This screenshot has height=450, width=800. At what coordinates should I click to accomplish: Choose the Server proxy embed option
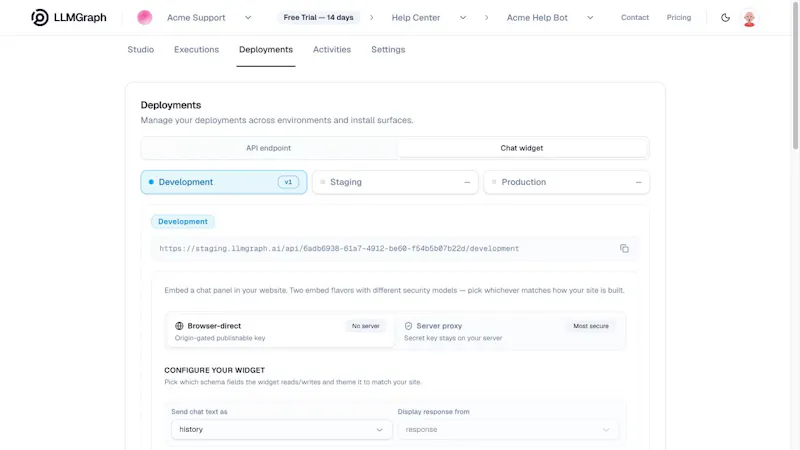tap(510, 331)
